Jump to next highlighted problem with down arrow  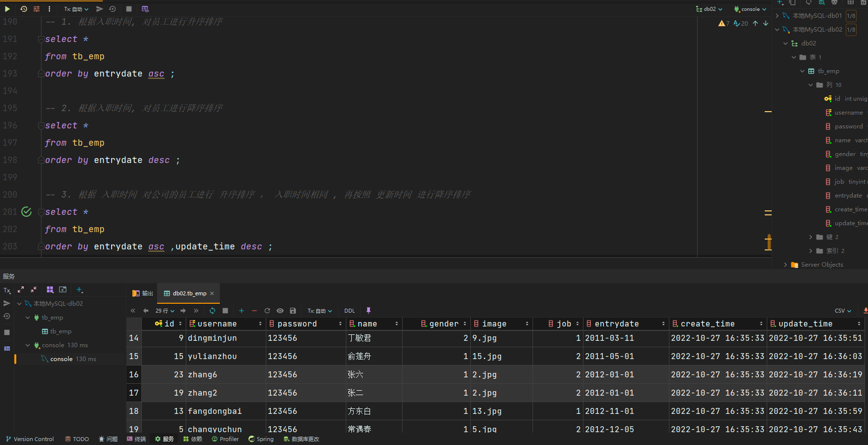pos(766,23)
